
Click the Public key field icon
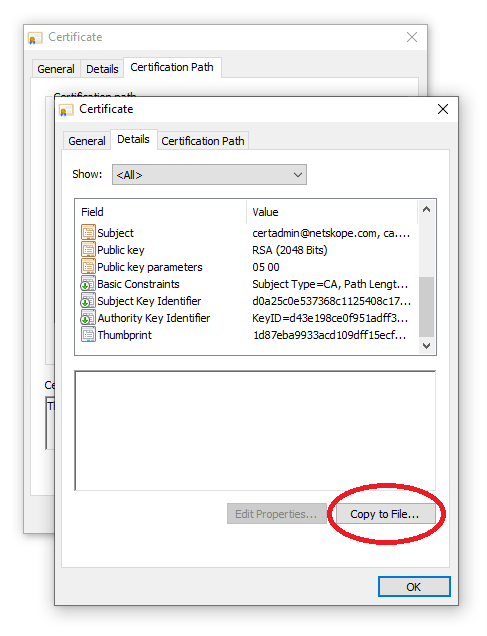tap(88, 250)
